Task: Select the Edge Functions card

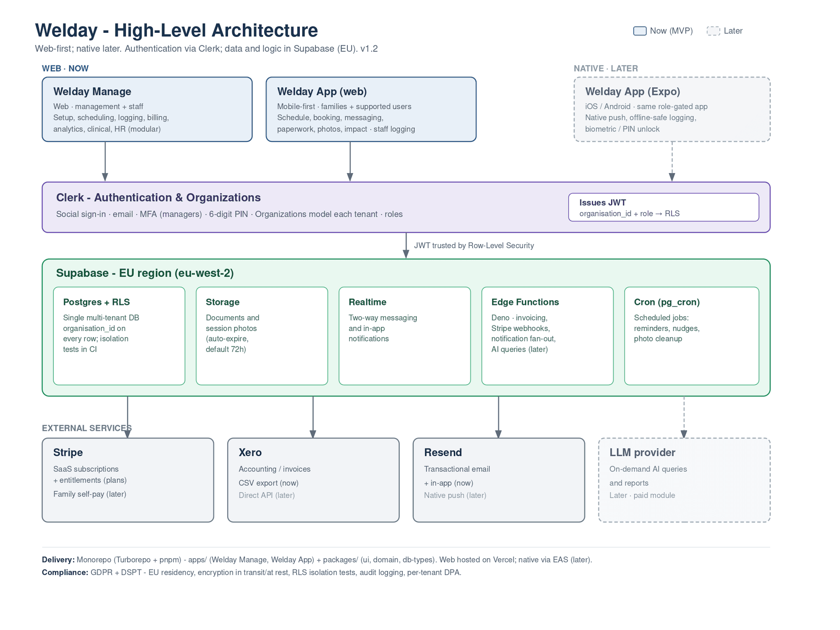Action: [548, 336]
